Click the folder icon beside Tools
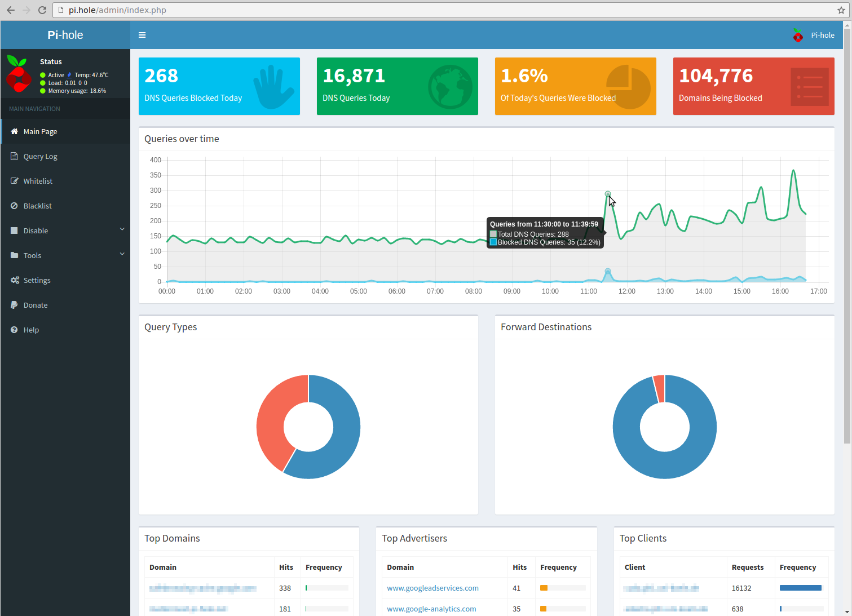This screenshot has width=852, height=616. (x=15, y=255)
